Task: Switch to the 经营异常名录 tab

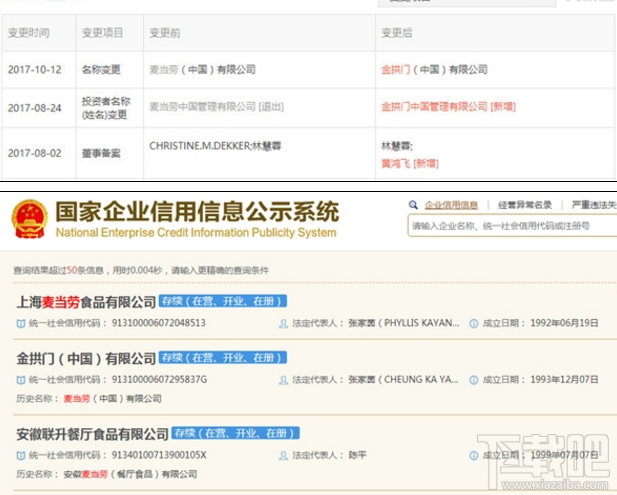Action: tap(525, 205)
